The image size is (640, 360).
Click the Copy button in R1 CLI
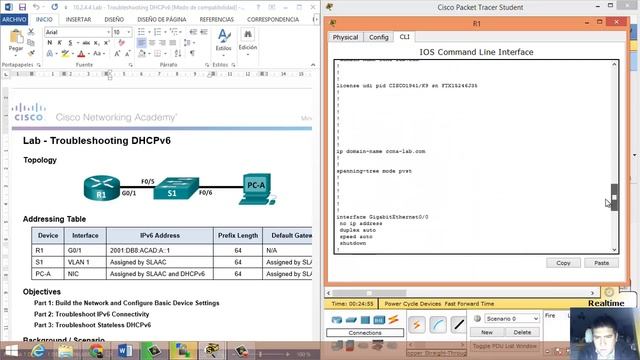[563, 263]
